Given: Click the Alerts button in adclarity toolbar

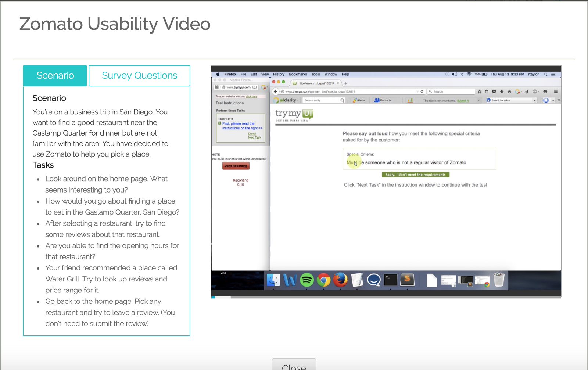Looking at the screenshot, I should pyautogui.click(x=359, y=100).
